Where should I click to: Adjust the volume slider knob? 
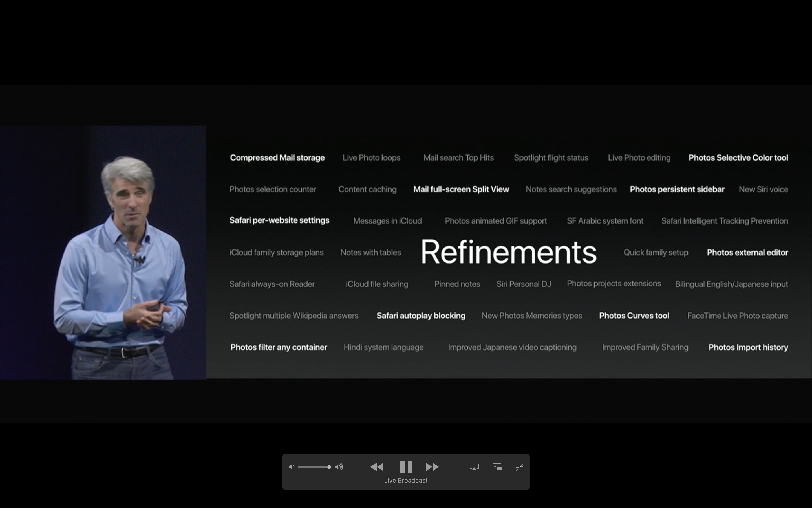(329, 467)
